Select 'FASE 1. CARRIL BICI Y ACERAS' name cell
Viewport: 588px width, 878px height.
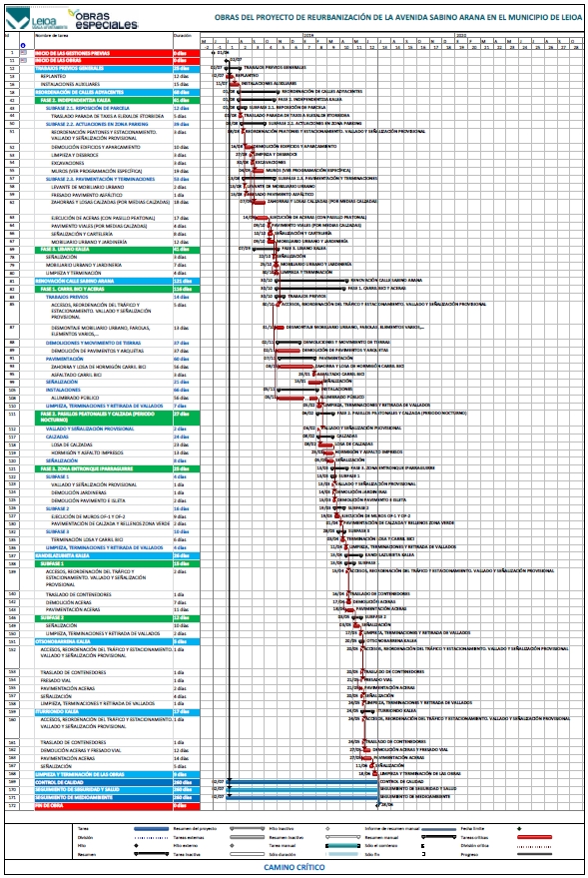point(103,289)
